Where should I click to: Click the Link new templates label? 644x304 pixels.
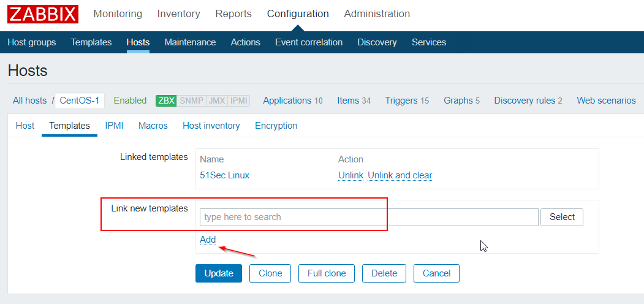(150, 208)
